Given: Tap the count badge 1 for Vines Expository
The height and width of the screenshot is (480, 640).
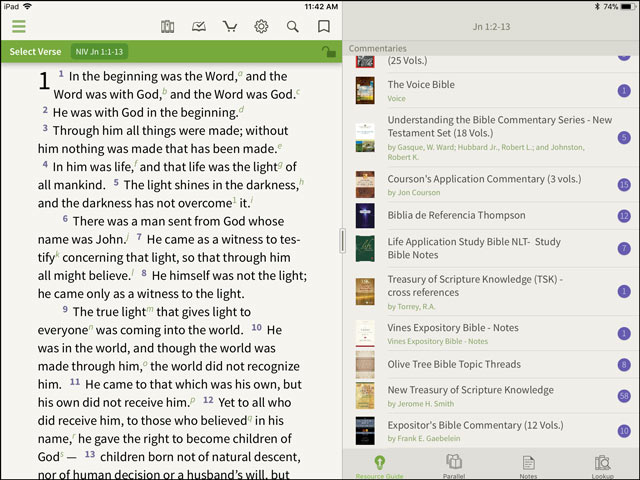Looking at the screenshot, I should 624,333.
